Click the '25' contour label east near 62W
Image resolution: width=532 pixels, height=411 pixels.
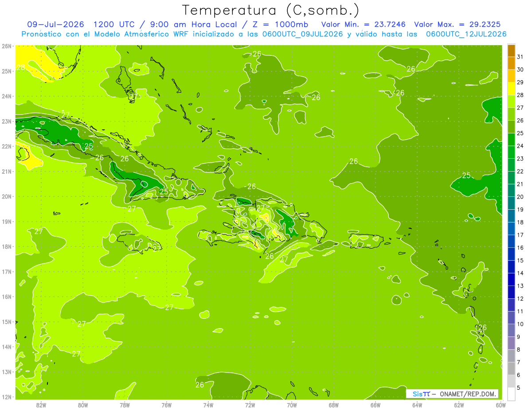point(466,176)
